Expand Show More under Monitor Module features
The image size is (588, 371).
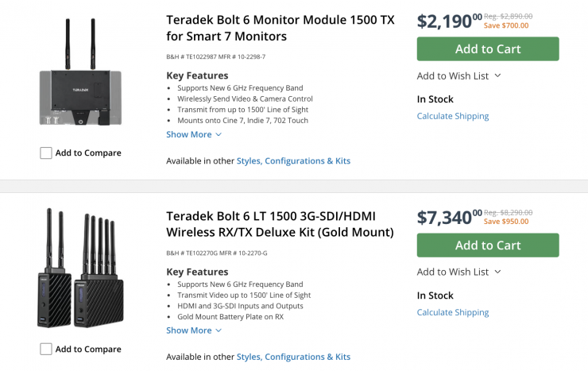click(x=189, y=134)
